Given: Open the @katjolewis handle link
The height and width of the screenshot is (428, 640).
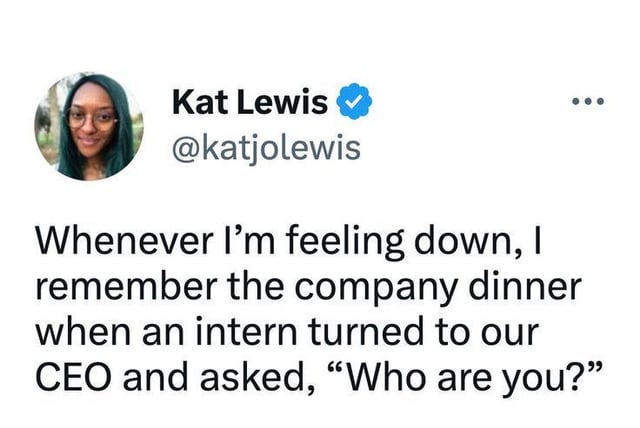Looking at the screenshot, I should pos(266,148).
